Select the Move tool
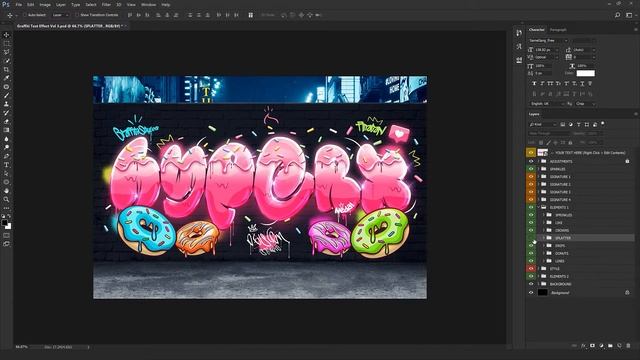Image resolution: width=640 pixels, height=360 pixels. (x=6, y=35)
